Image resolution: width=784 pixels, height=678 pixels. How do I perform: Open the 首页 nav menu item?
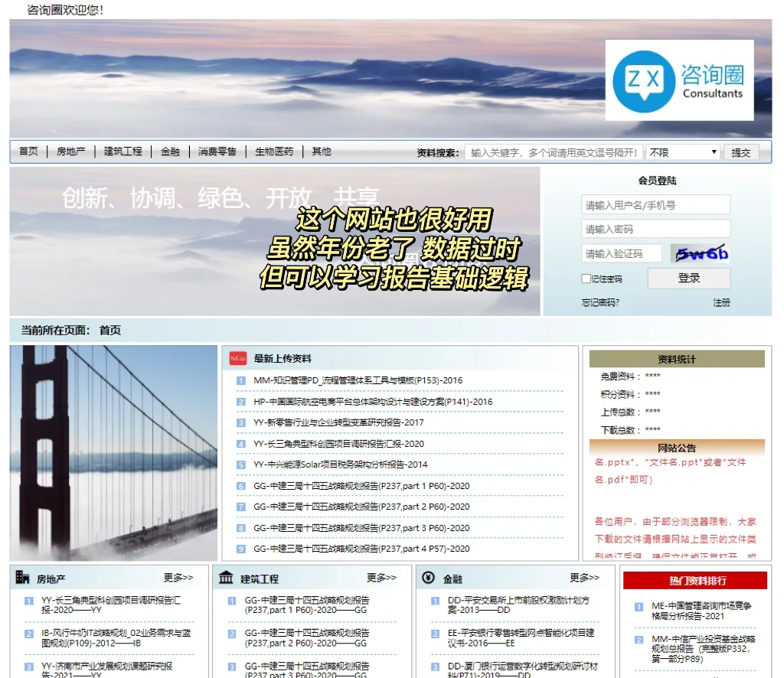28,152
